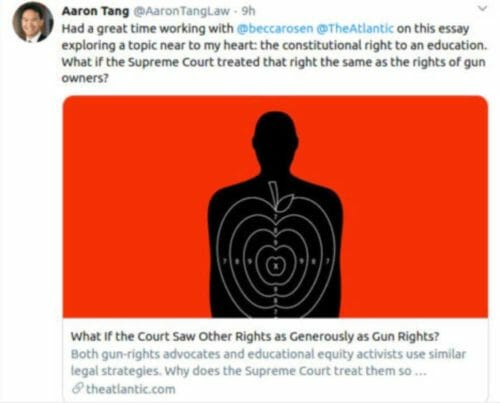Viewport: 500px width, 403px height.
Task: Click the tweet's opening 'Had a great time working with'
Action: pyautogui.click(x=148, y=29)
